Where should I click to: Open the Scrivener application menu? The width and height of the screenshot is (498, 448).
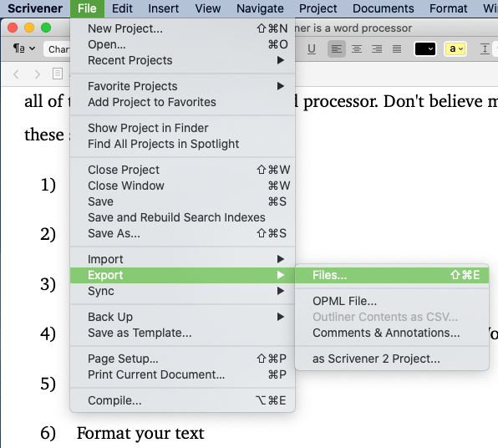tap(35, 8)
